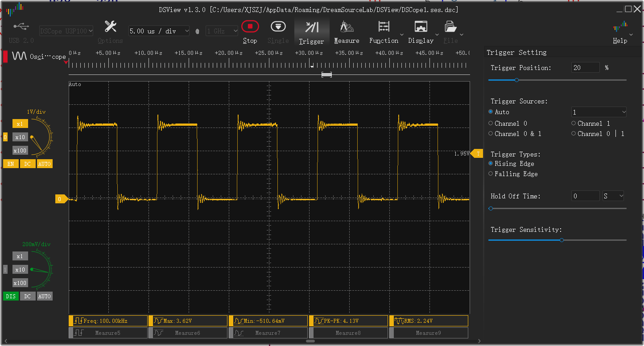Choose Channel 1 trigger source

[574, 124]
